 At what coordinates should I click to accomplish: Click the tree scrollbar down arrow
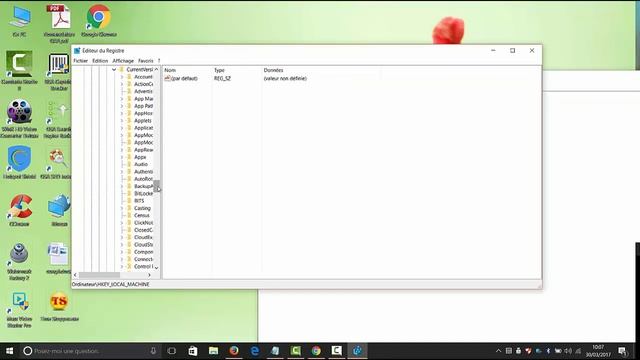pyautogui.click(x=156, y=268)
